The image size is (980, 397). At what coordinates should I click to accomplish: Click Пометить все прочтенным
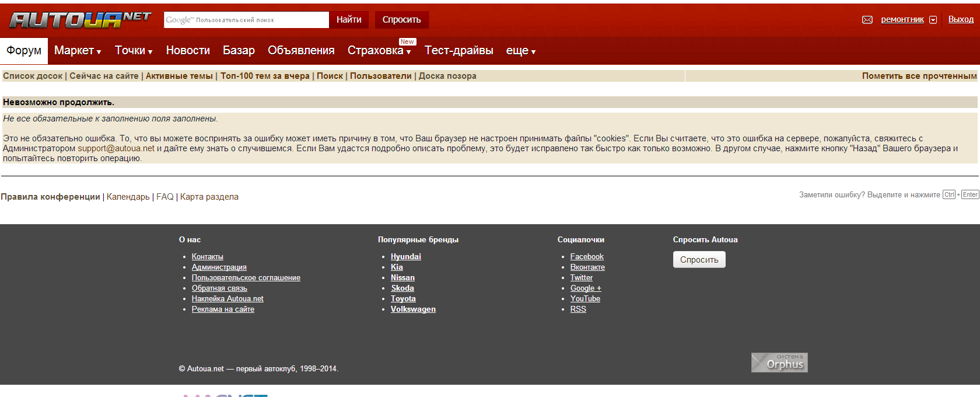point(919,76)
